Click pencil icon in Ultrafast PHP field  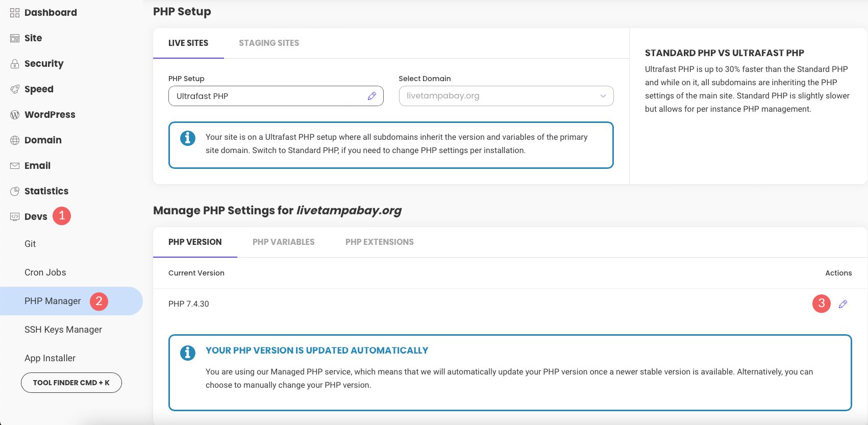[x=371, y=96]
